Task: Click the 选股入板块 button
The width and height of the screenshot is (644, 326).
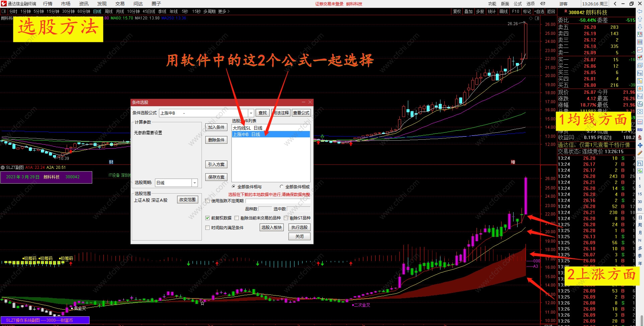Action: tap(272, 227)
